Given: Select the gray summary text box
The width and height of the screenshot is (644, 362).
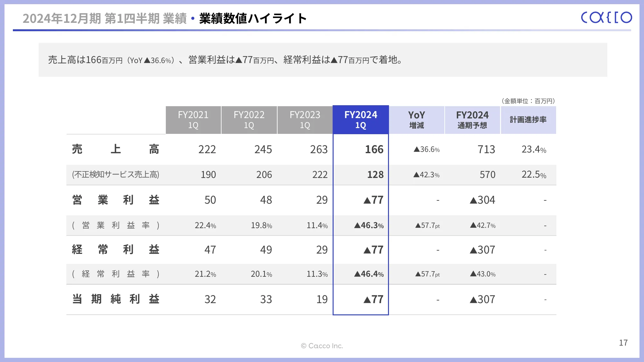Looking at the screenshot, I should tap(323, 60).
